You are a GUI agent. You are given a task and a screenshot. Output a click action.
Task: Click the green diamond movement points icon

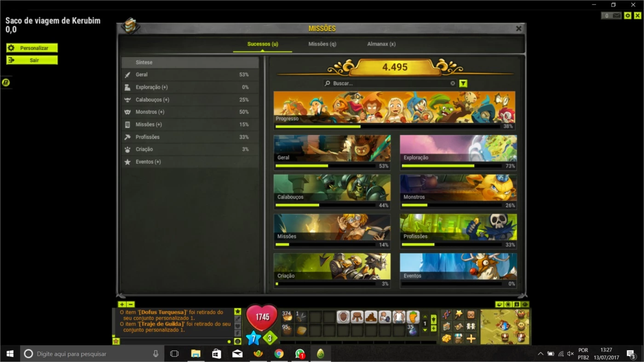click(270, 338)
